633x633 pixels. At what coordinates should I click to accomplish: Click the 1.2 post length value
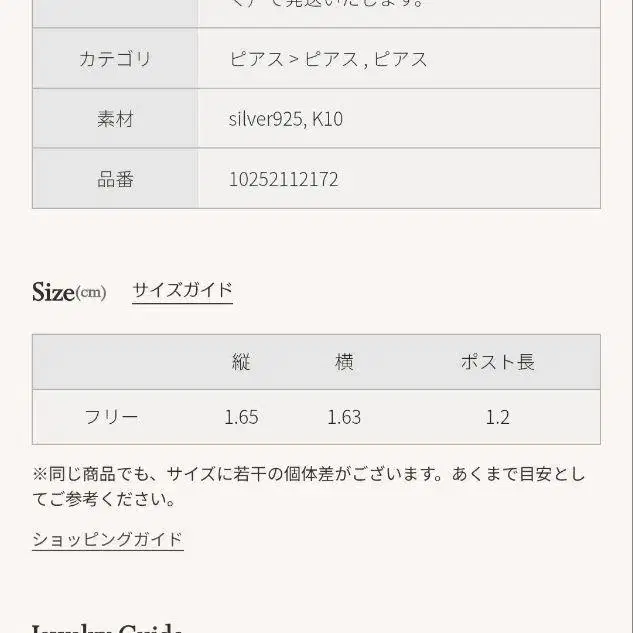[x=497, y=417]
